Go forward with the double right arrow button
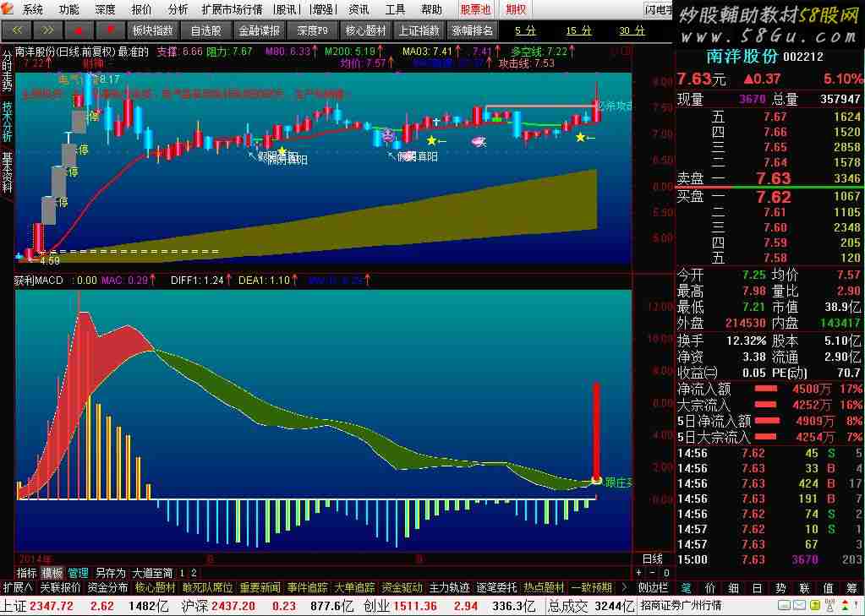 tap(47, 31)
